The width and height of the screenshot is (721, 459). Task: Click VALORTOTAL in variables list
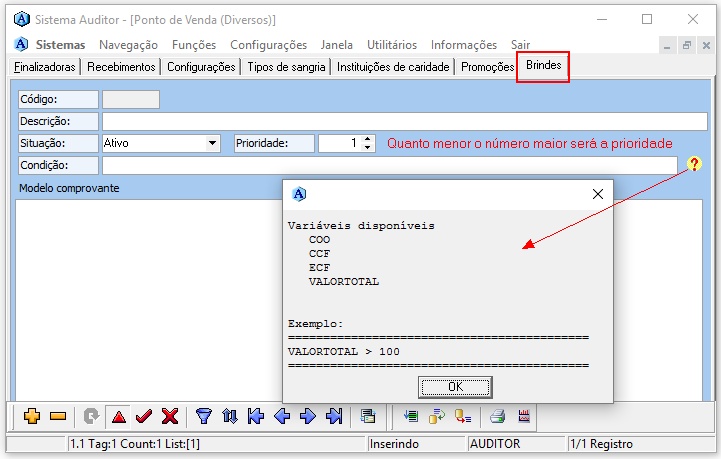[343, 281]
